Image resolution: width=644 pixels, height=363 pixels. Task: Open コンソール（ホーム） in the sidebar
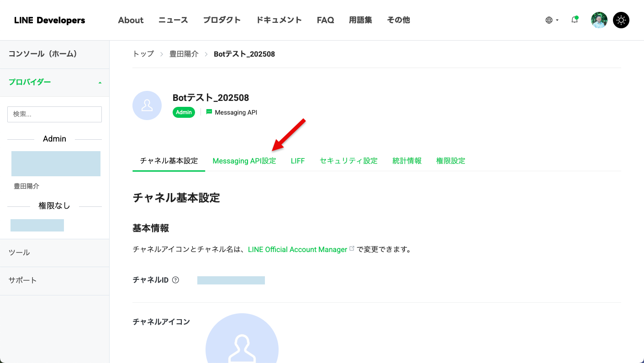pyautogui.click(x=54, y=54)
